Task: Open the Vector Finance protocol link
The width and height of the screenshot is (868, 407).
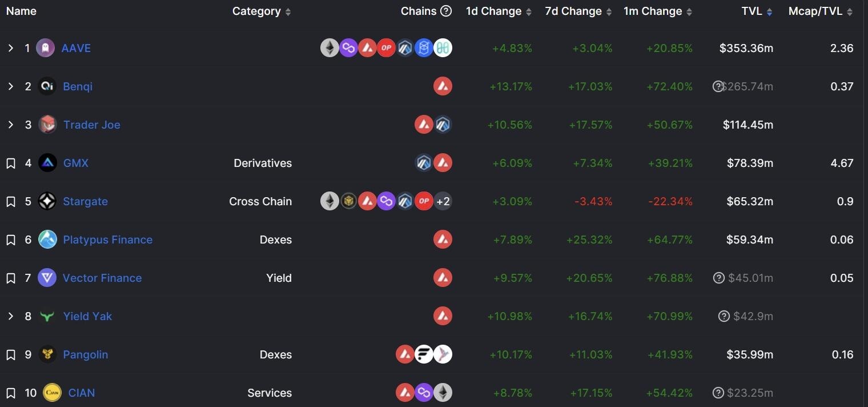Action: pos(102,278)
